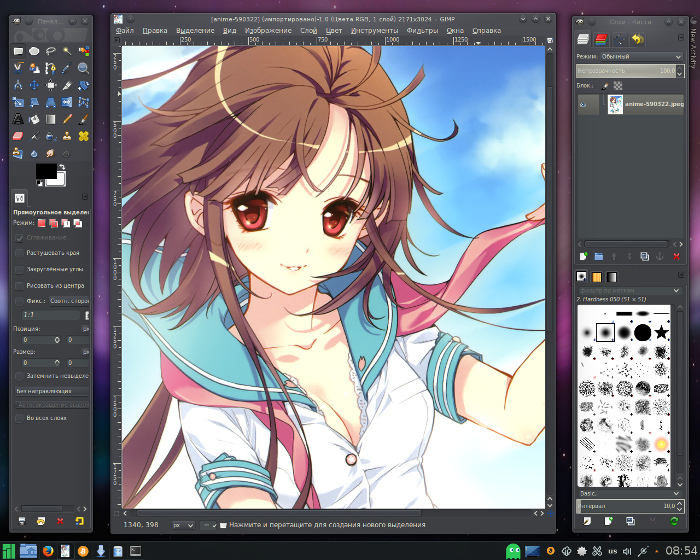This screenshot has height=560, width=700.
Task: Open the Правка menu
Action: click(155, 31)
